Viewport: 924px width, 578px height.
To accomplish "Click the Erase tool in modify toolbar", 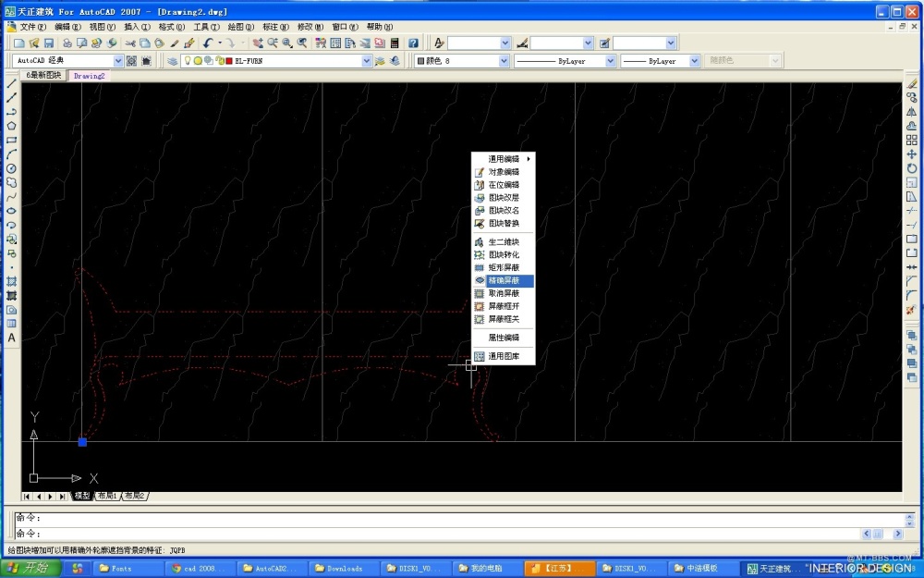I will [912, 83].
